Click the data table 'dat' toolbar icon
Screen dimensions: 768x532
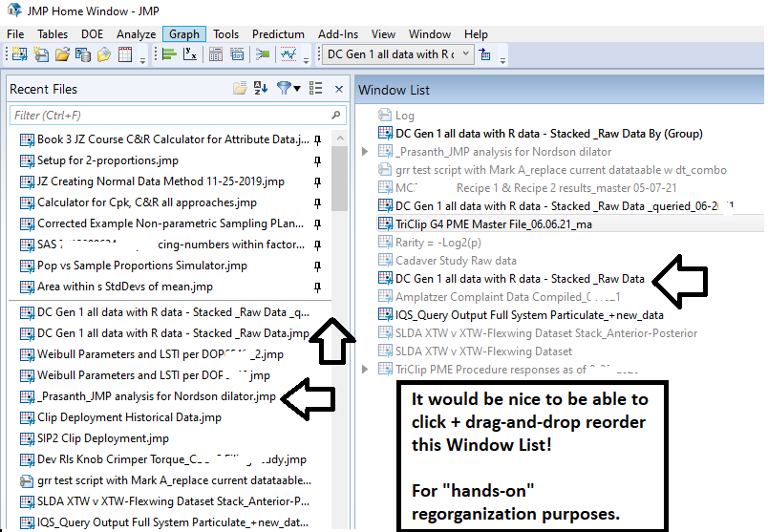[237, 54]
